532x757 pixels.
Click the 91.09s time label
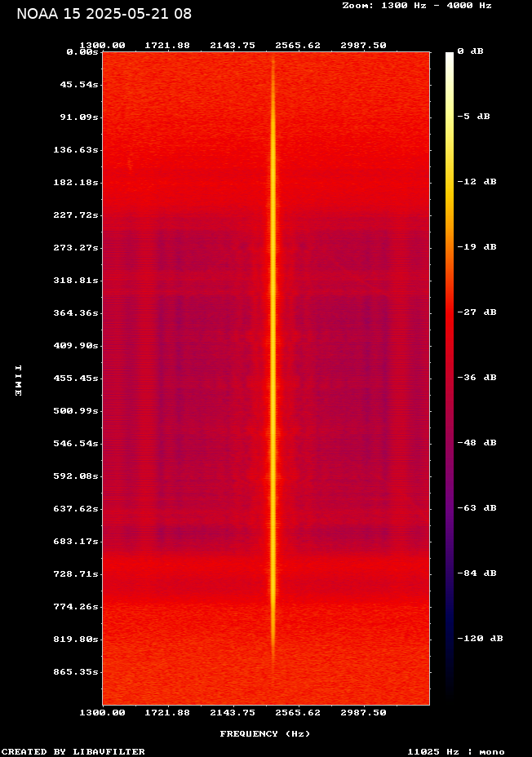pos(79,117)
